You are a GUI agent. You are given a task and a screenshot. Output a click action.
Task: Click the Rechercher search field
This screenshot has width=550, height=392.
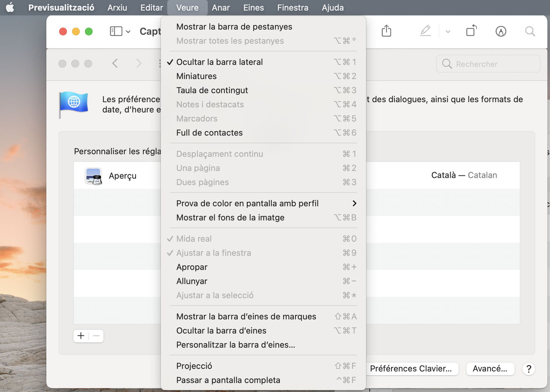(488, 64)
